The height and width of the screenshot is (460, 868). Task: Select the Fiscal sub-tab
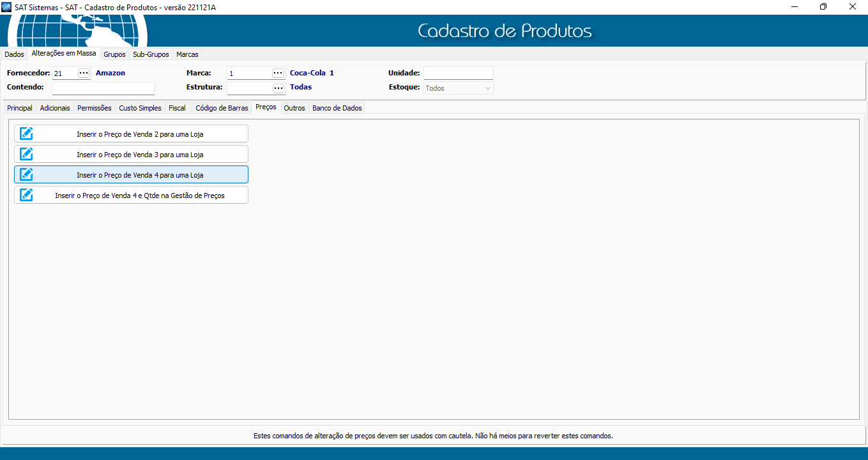point(177,108)
